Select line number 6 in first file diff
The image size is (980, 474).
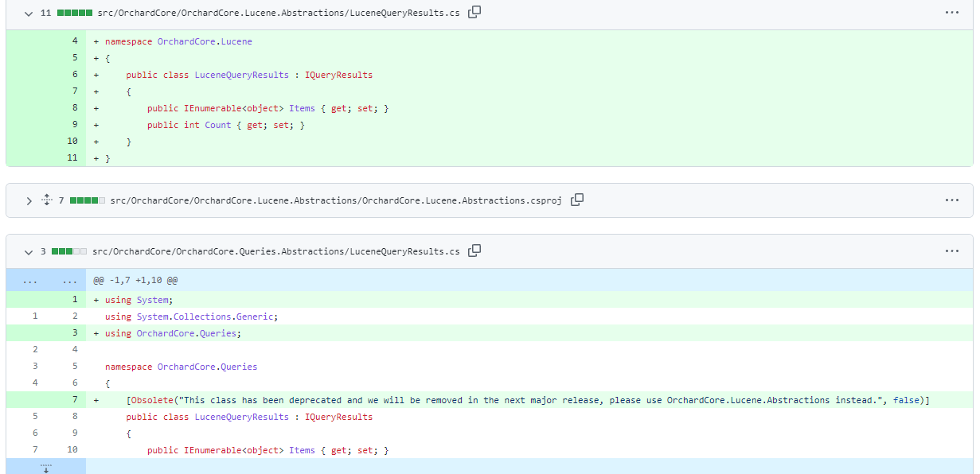[x=75, y=74]
